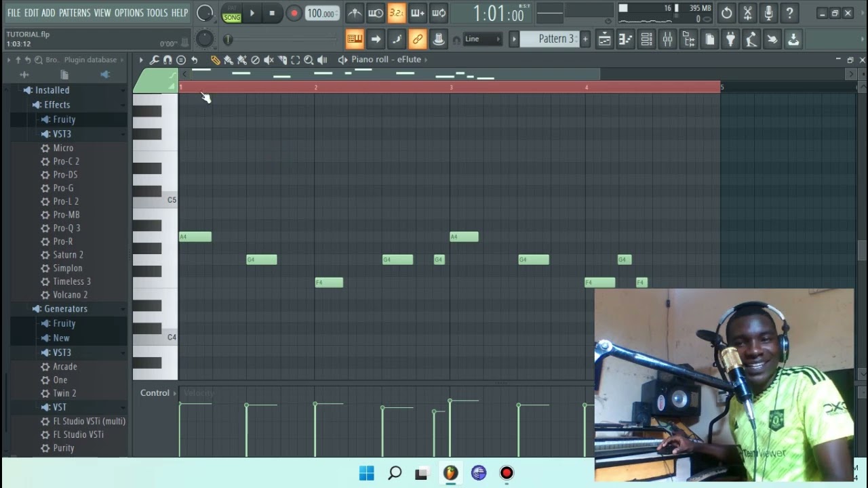This screenshot has height=488, width=868.
Task: Click the Play button in transport
Action: point(252,13)
